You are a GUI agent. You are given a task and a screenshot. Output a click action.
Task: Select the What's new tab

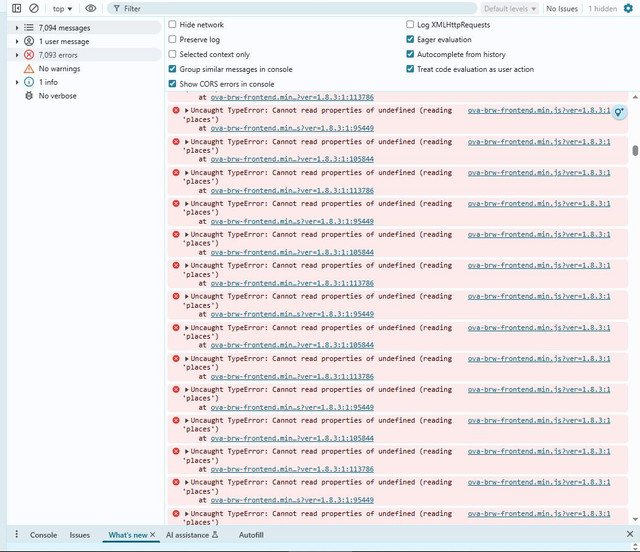(127, 535)
